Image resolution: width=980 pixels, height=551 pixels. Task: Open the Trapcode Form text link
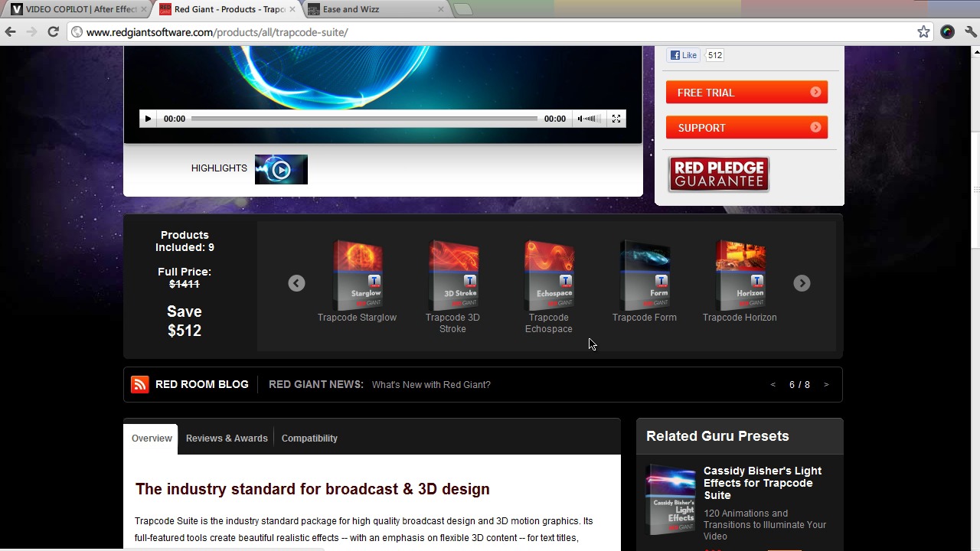pyautogui.click(x=645, y=318)
